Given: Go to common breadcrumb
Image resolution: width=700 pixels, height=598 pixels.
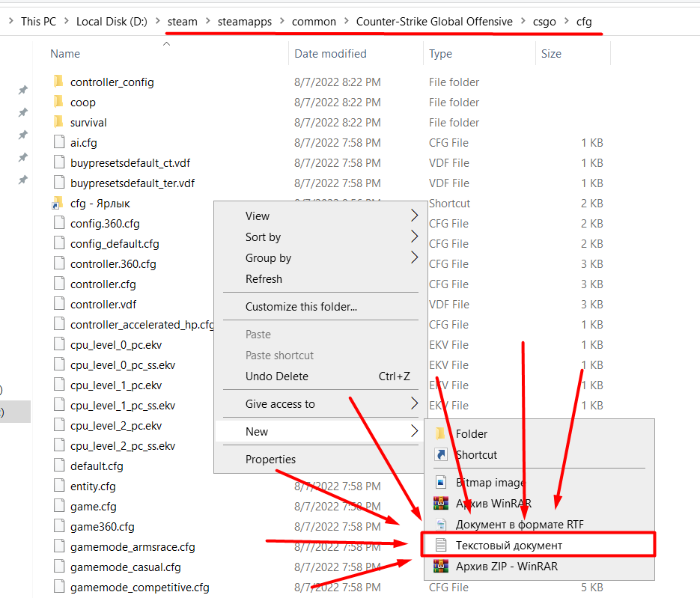Looking at the screenshot, I should pyautogui.click(x=314, y=22).
